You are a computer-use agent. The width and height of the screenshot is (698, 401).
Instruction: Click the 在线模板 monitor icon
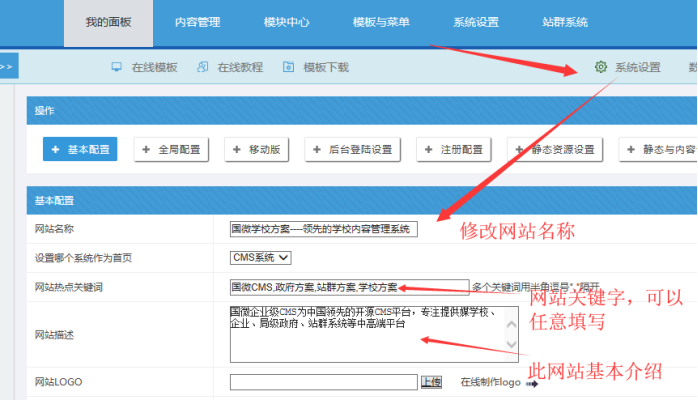click(116, 68)
